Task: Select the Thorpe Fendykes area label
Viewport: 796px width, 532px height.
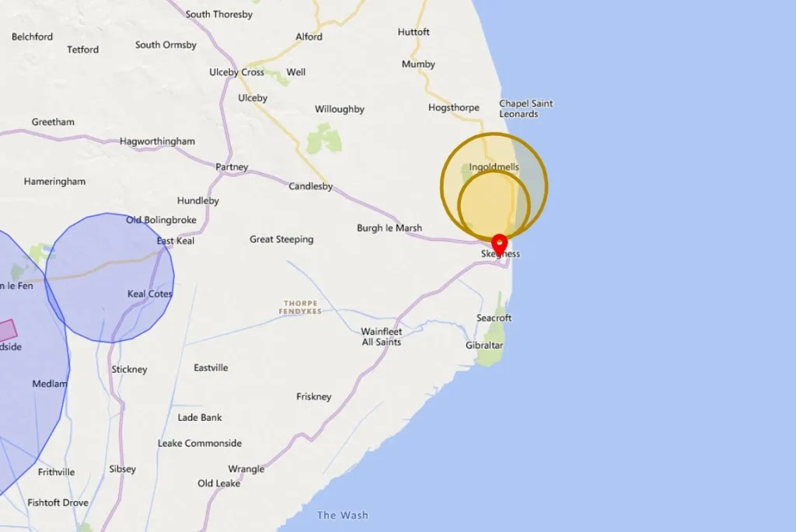Action: (300, 307)
